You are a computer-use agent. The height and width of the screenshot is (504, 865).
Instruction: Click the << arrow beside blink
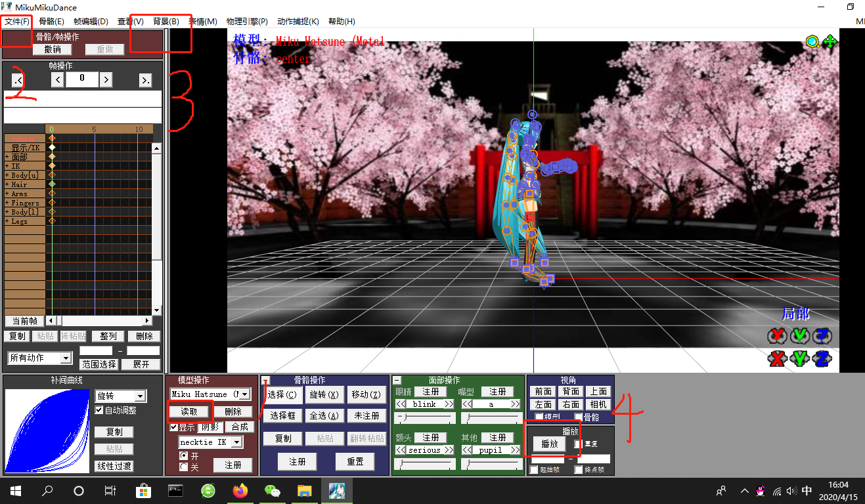[x=401, y=404]
